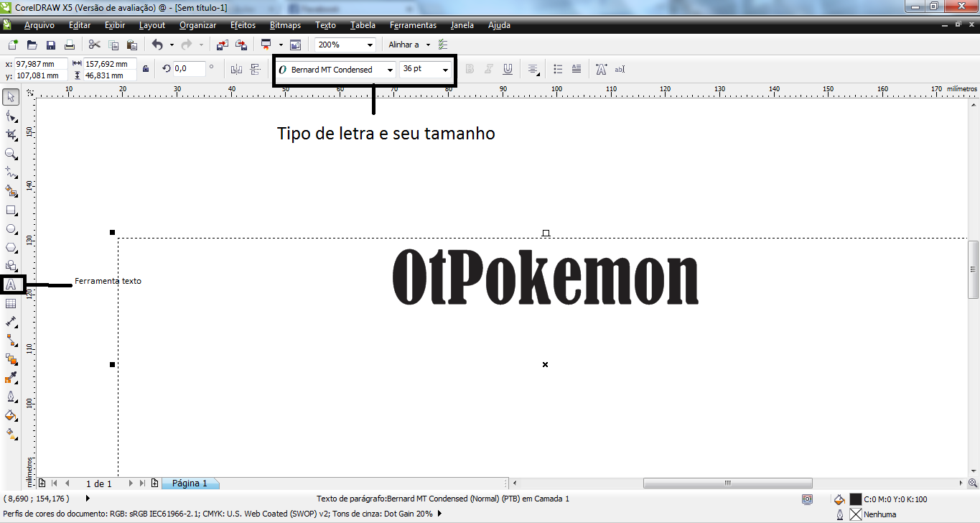The width and height of the screenshot is (980, 523).
Task: Print the document
Action: 69,45
